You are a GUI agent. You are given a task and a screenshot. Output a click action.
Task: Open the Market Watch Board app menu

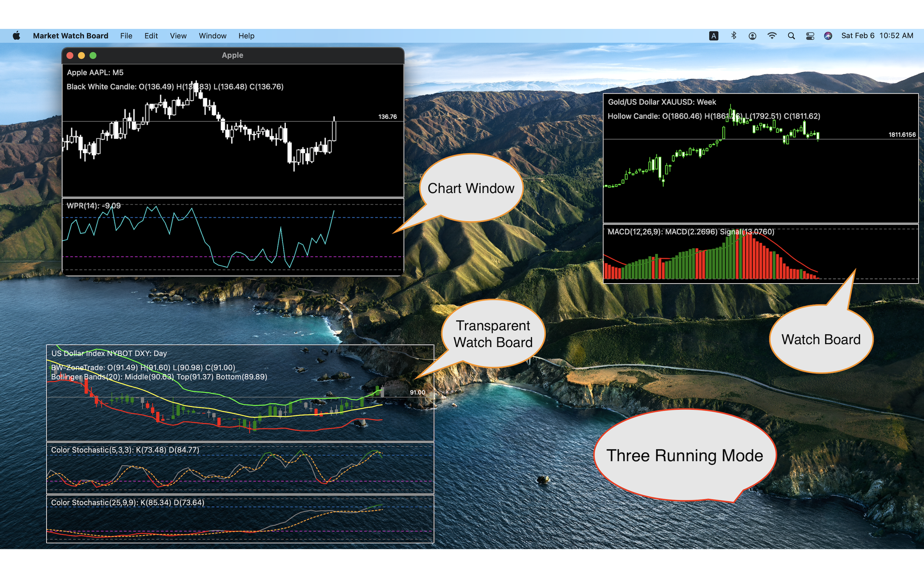[x=71, y=36]
